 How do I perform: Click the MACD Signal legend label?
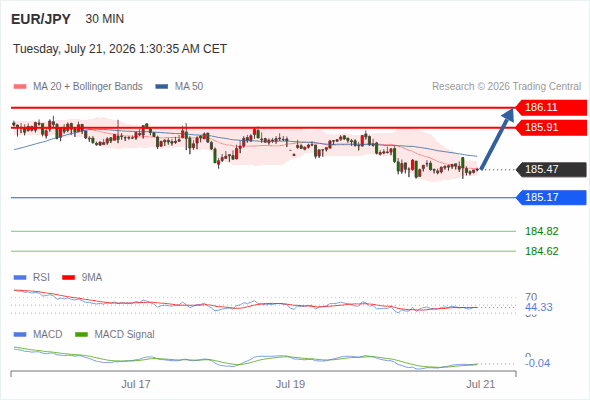(125, 335)
